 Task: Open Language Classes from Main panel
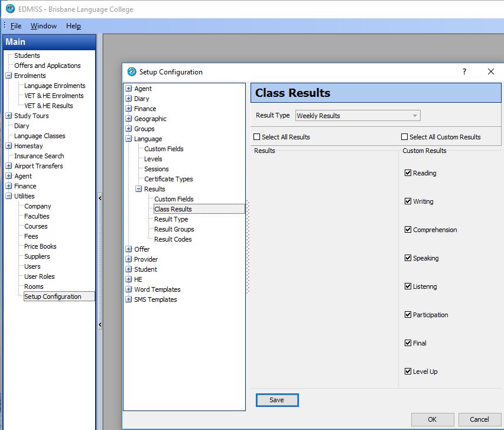pos(40,136)
